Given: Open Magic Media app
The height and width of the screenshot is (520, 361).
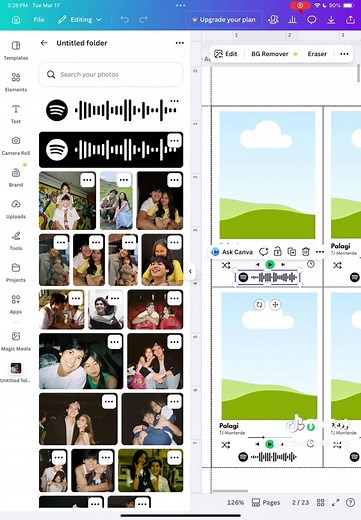Looking at the screenshot, I should 16,341.
